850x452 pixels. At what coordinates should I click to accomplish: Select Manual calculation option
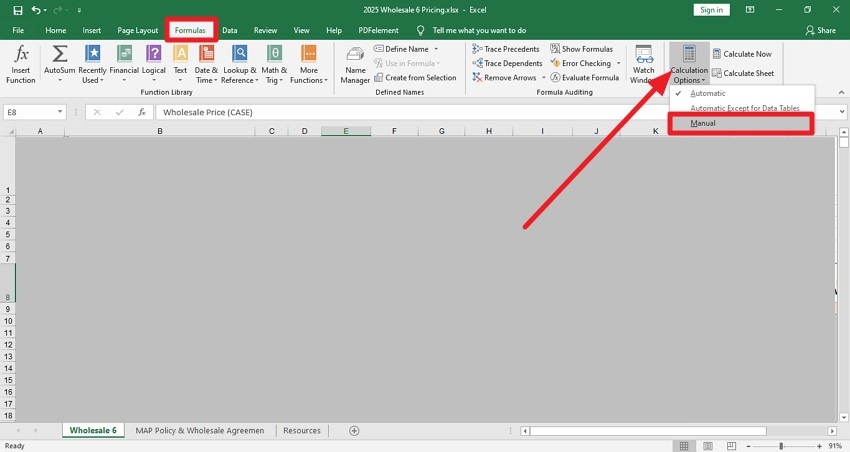point(742,123)
